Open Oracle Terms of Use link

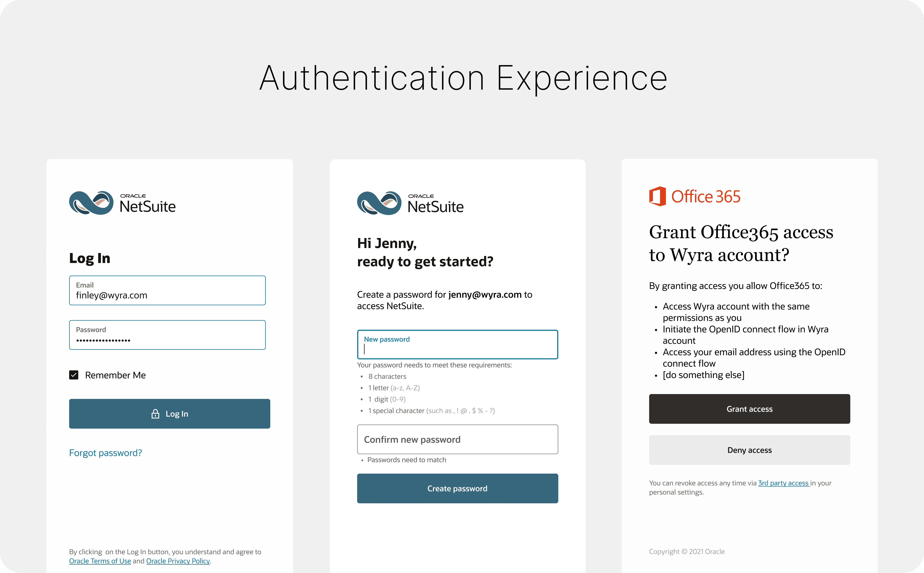100,561
